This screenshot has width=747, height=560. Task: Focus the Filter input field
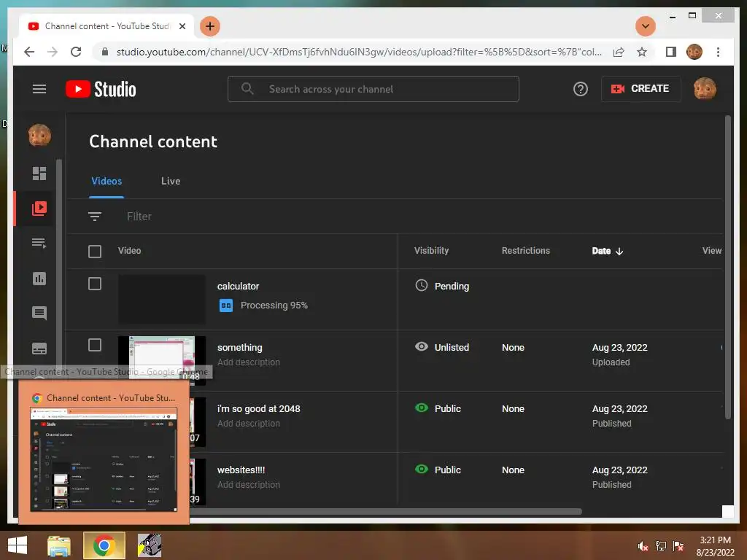(x=139, y=216)
